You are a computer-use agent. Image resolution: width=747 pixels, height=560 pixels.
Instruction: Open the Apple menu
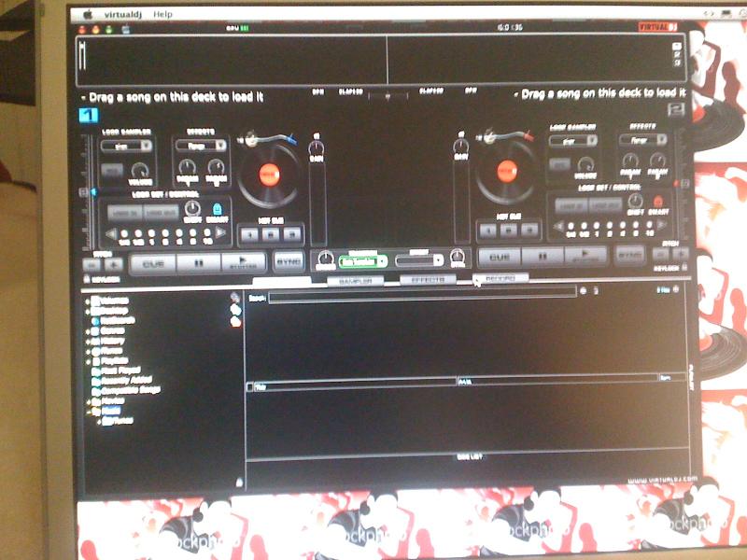88,15
